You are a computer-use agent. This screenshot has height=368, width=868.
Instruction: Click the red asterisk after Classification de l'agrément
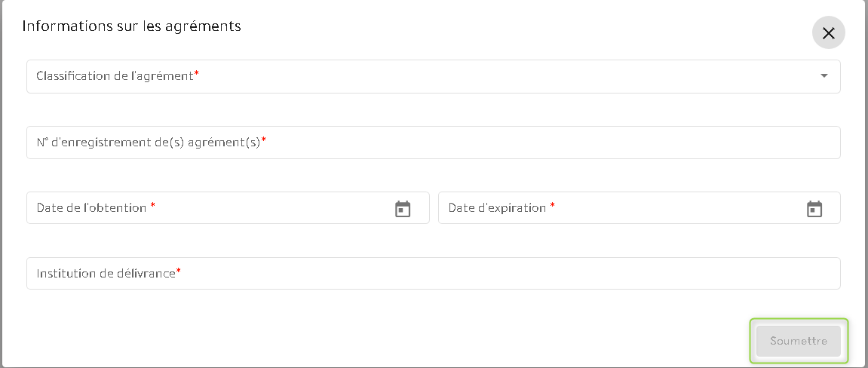pyautogui.click(x=197, y=74)
